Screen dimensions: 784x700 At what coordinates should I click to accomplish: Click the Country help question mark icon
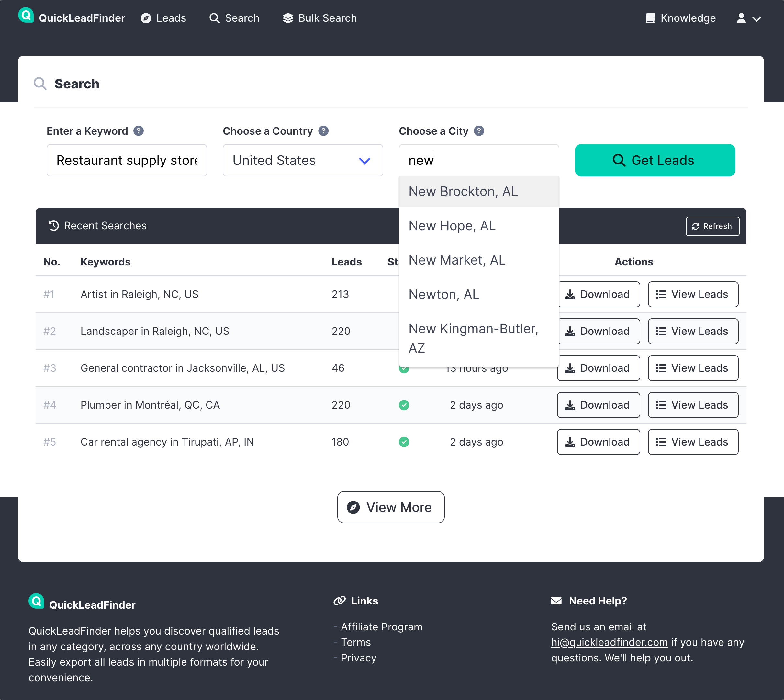click(323, 131)
